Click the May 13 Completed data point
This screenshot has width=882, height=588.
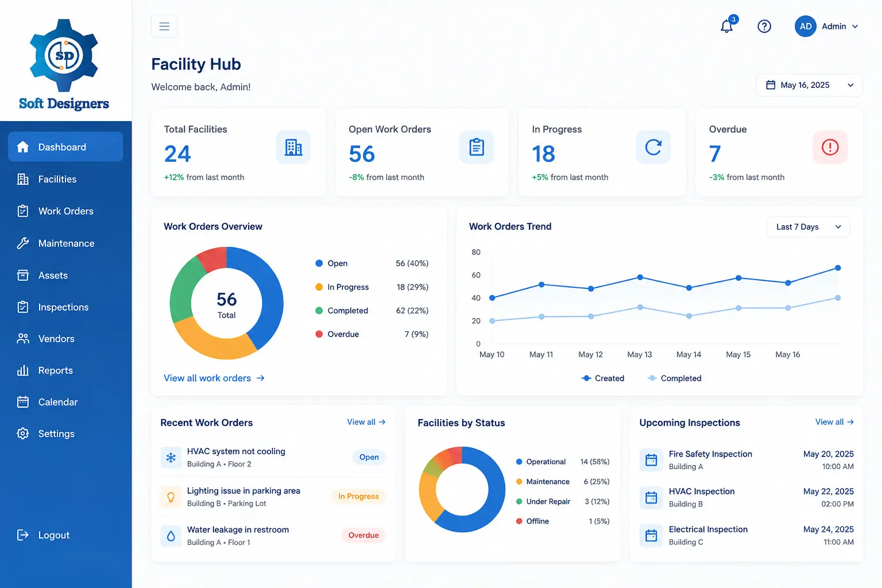point(640,307)
